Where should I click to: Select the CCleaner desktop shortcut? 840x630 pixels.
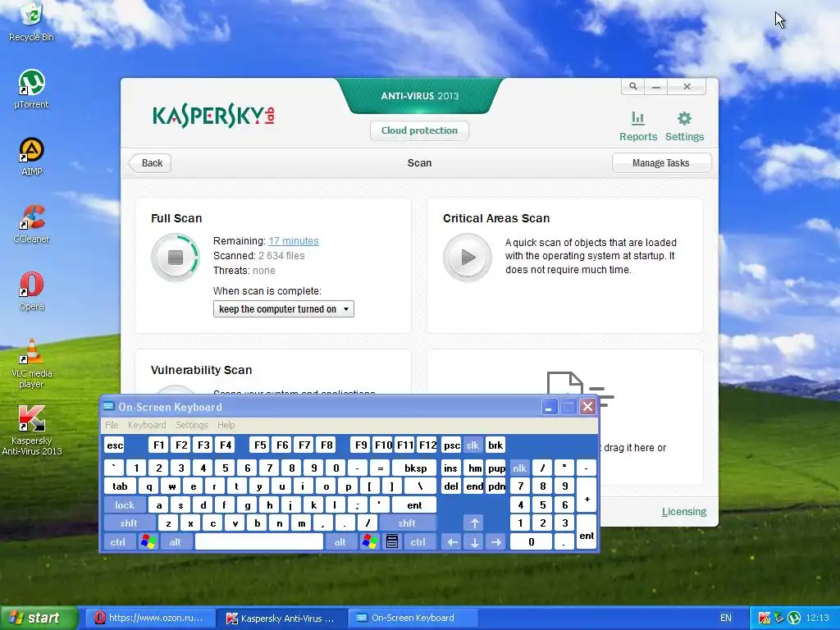point(32,224)
